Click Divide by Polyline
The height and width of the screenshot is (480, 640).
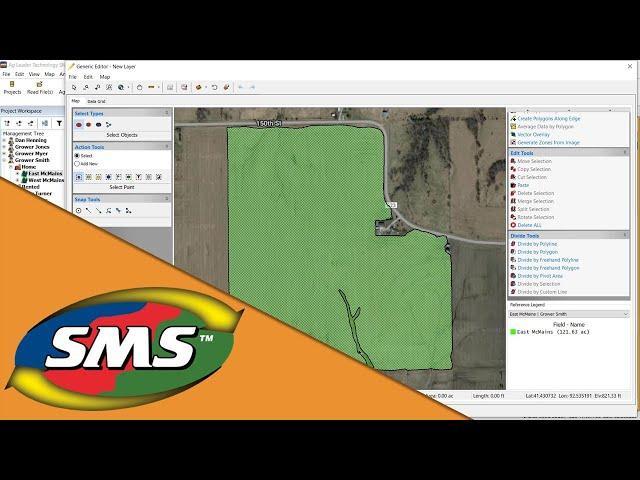click(537, 244)
